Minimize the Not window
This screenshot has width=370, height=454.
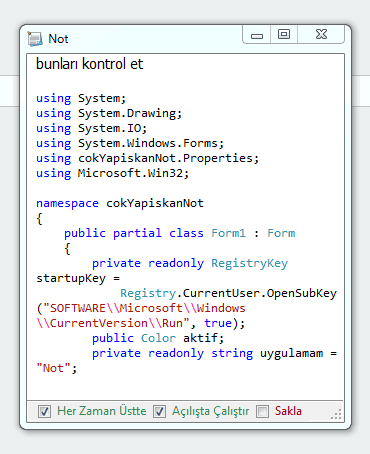[257, 34]
